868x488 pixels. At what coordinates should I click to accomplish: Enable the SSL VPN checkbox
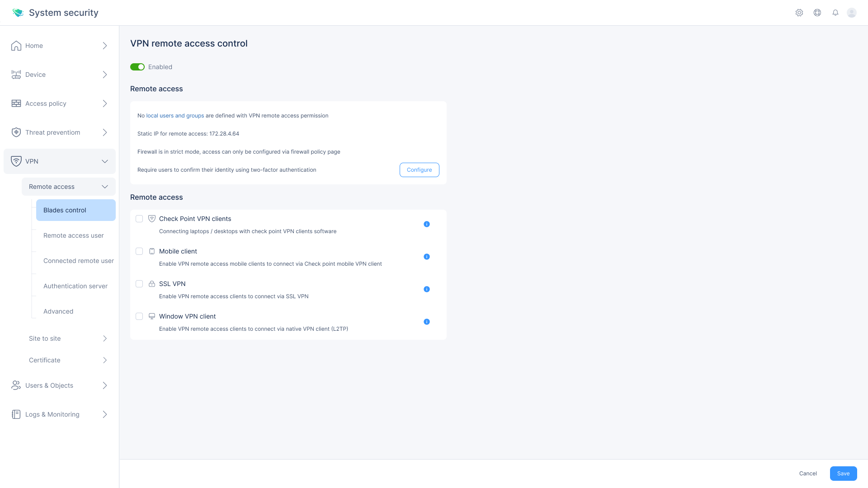pyautogui.click(x=139, y=284)
